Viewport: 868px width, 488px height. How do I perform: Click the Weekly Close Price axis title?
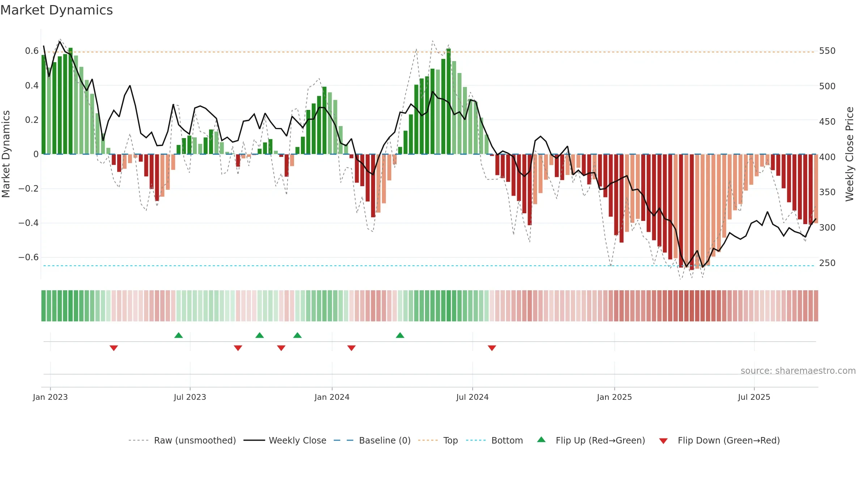click(x=850, y=154)
